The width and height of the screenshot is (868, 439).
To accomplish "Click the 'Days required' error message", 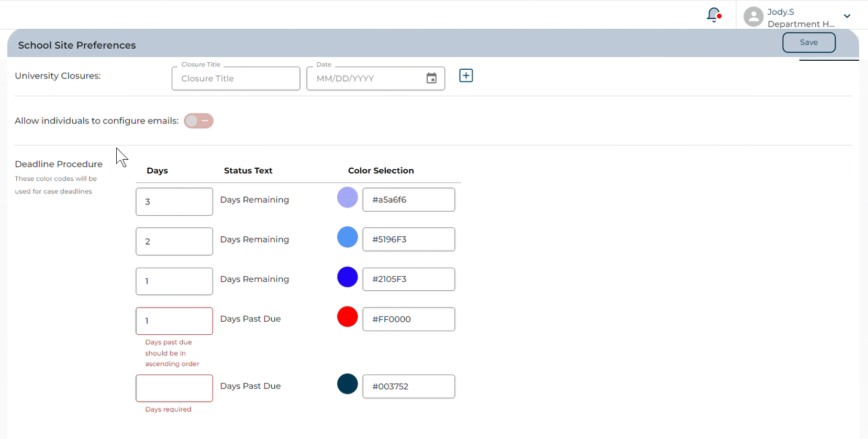I will tap(168, 409).
